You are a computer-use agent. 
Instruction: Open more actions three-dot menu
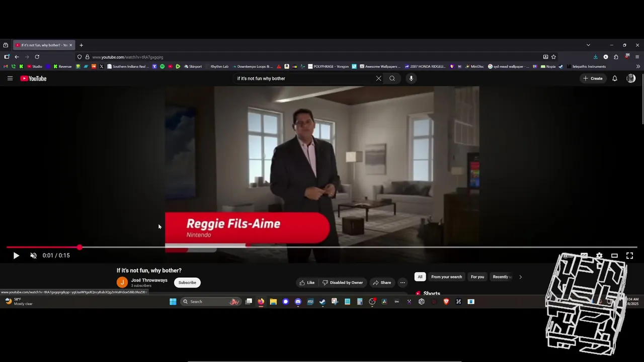tap(403, 283)
